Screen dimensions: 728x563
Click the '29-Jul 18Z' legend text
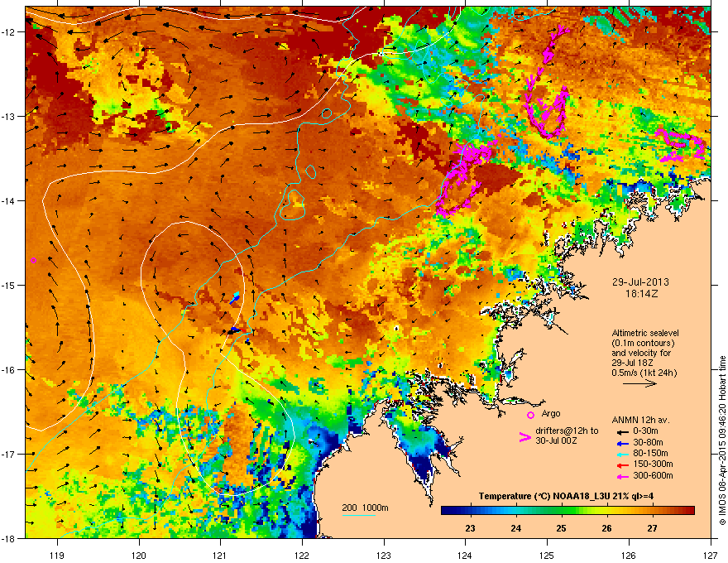click(x=632, y=363)
